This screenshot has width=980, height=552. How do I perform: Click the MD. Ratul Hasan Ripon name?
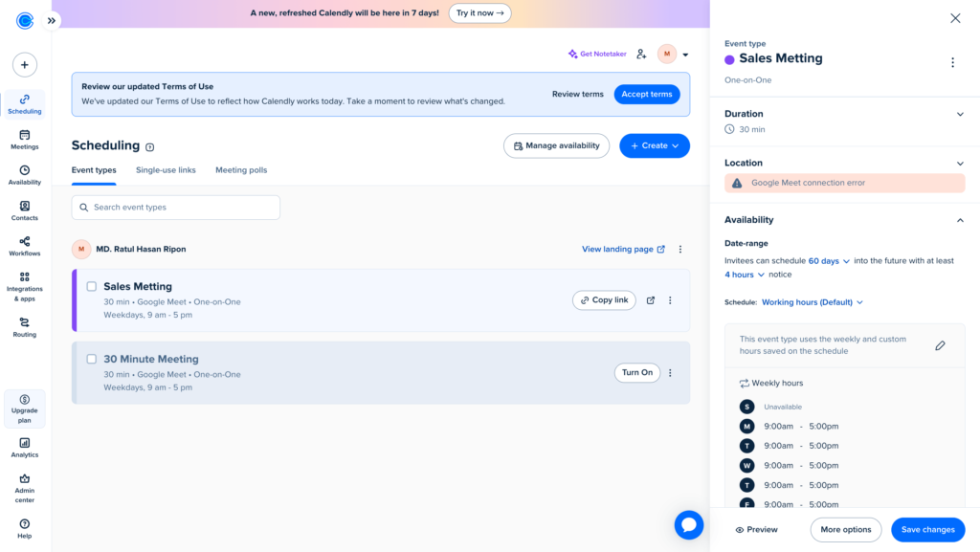coord(141,249)
